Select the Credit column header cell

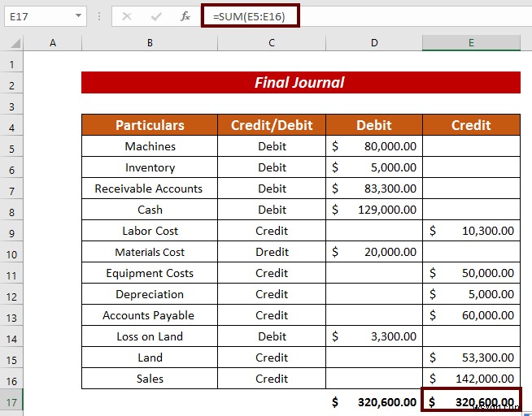coord(471,125)
